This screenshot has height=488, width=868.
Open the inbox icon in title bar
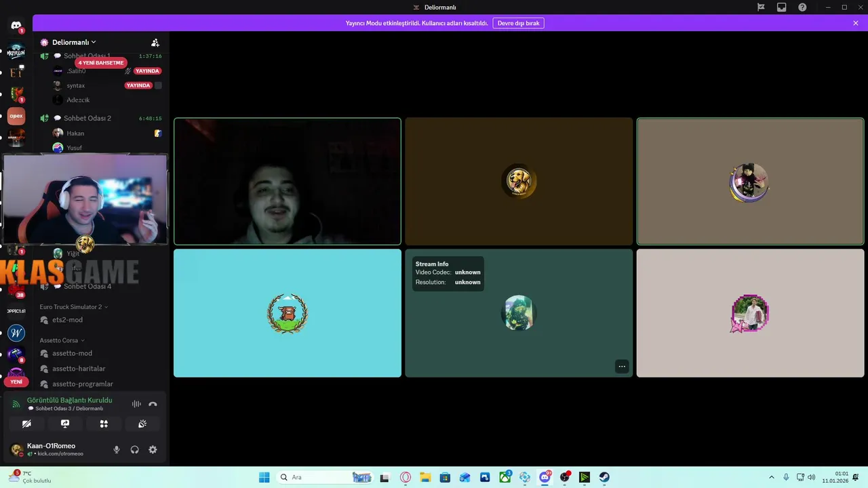pyautogui.click(x=782, y=7)
